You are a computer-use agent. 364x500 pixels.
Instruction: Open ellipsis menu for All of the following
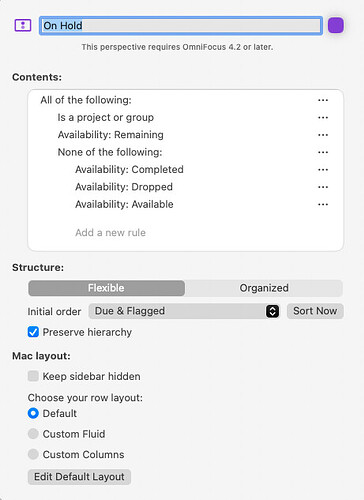pos(323,100)
